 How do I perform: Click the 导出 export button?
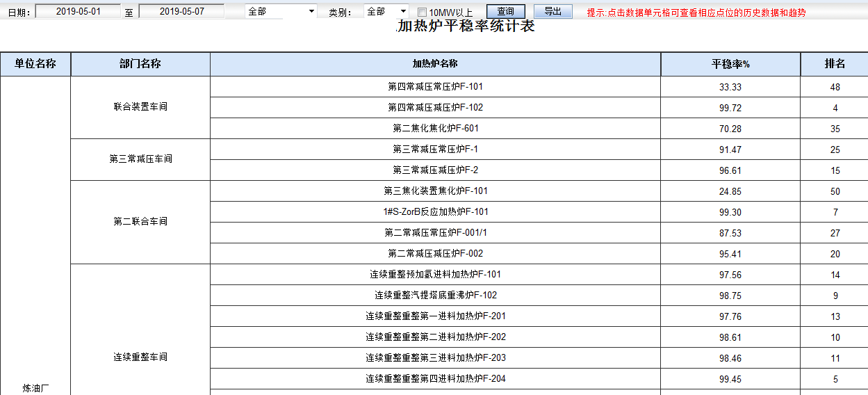point(552,12)
